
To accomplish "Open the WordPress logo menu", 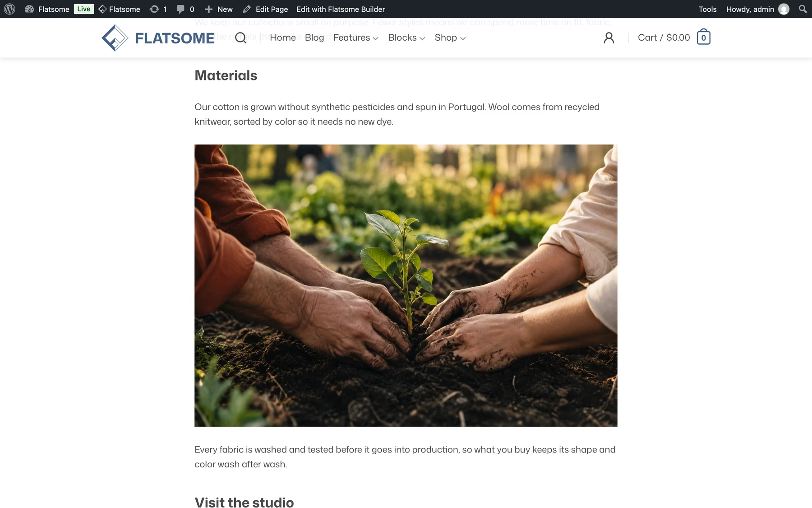I will pyautogui.click(x=9, y=9).
